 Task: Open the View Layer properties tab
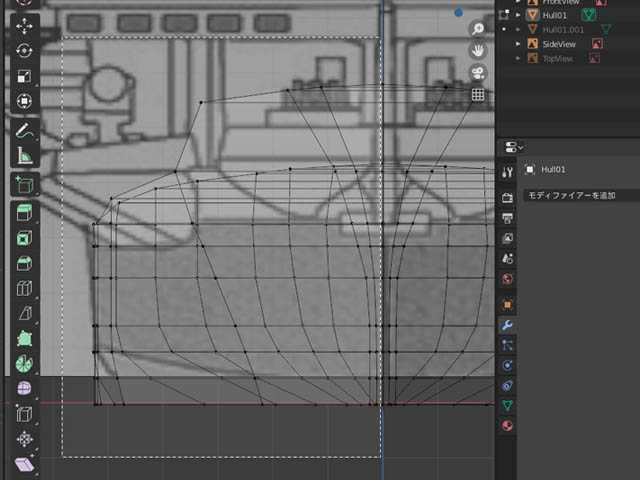(507, 238)
